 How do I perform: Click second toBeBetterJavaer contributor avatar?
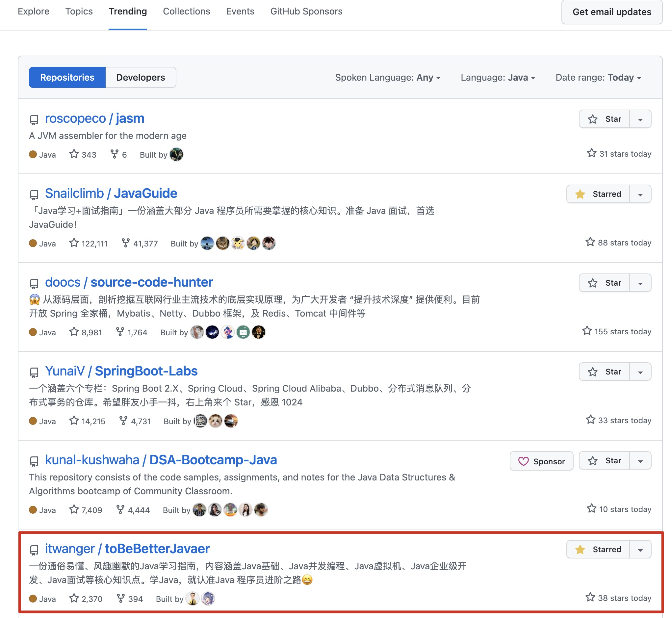coord(208,599)
